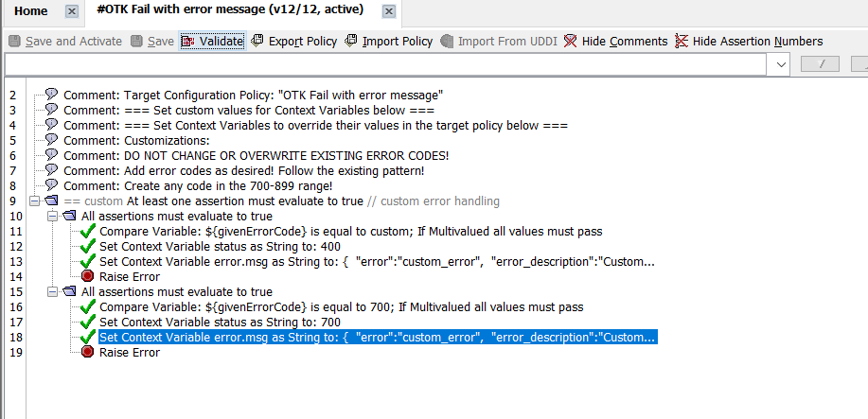Click green check on highlighted line 18
The height and width of the screenshot is (419, 868).
(88, 337)
